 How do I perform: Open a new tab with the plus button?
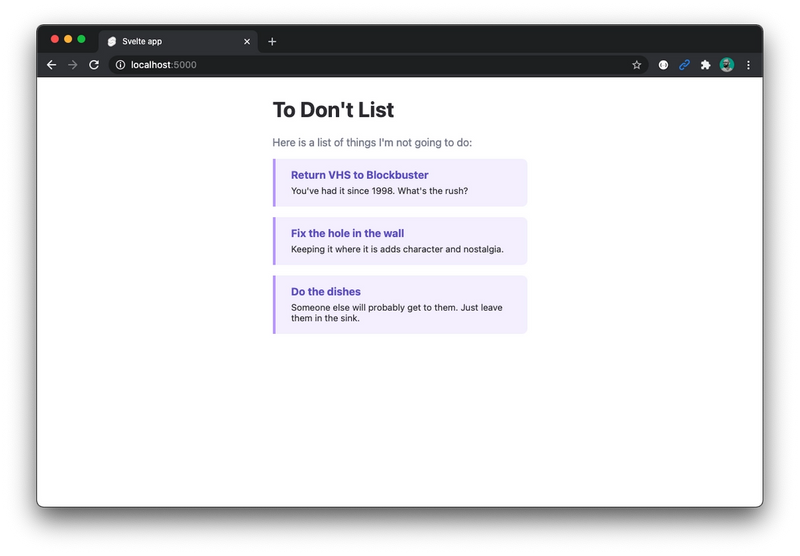[x=272, y=41]
